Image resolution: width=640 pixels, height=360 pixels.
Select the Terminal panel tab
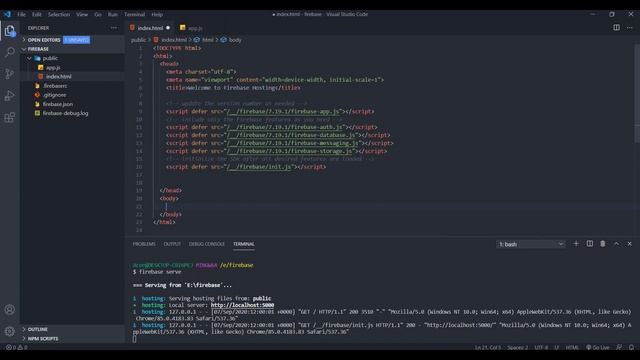point(244,244)
